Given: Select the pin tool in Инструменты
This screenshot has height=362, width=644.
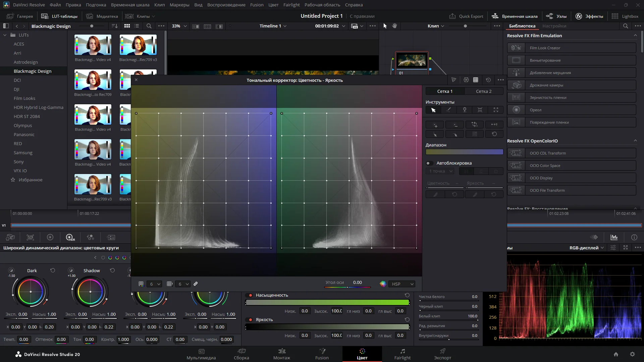Looking at the screenshot, I should point(465,110).
